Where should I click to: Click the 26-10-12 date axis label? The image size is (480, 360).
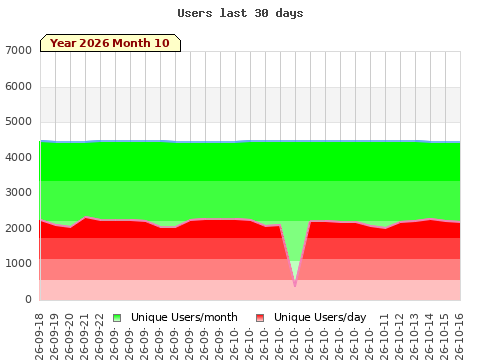coord(399,337)
